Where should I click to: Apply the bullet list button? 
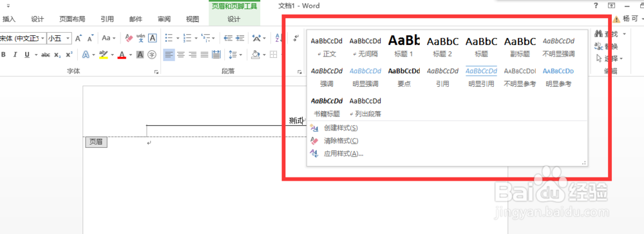169,38
